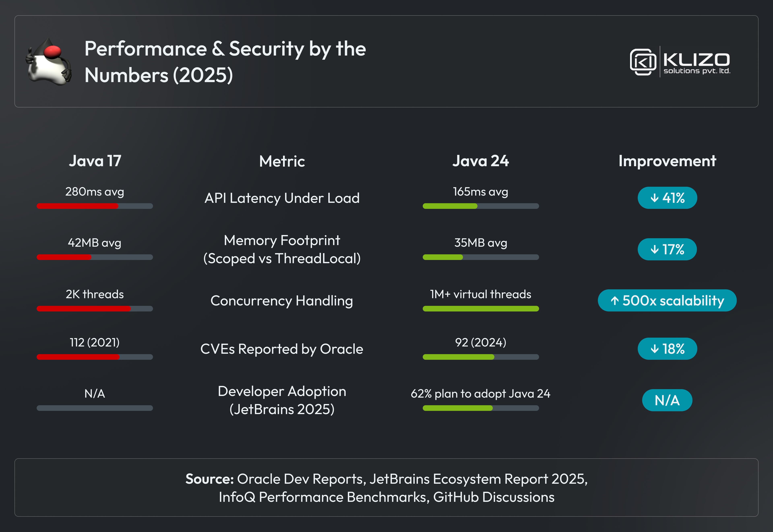Click the green 1M+ virtual threads bar
This screenshot has height=532, width=773.
point(481,309)
